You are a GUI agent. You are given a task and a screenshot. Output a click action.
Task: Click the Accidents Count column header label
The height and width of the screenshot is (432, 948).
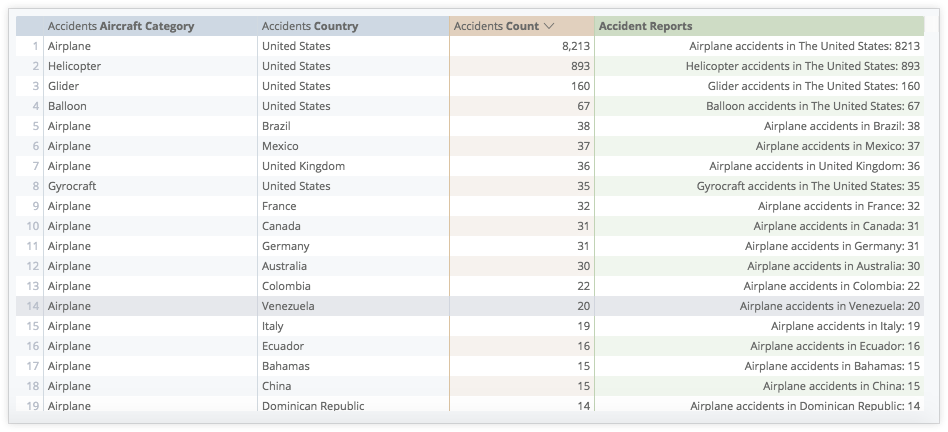(x=496, y=26)
